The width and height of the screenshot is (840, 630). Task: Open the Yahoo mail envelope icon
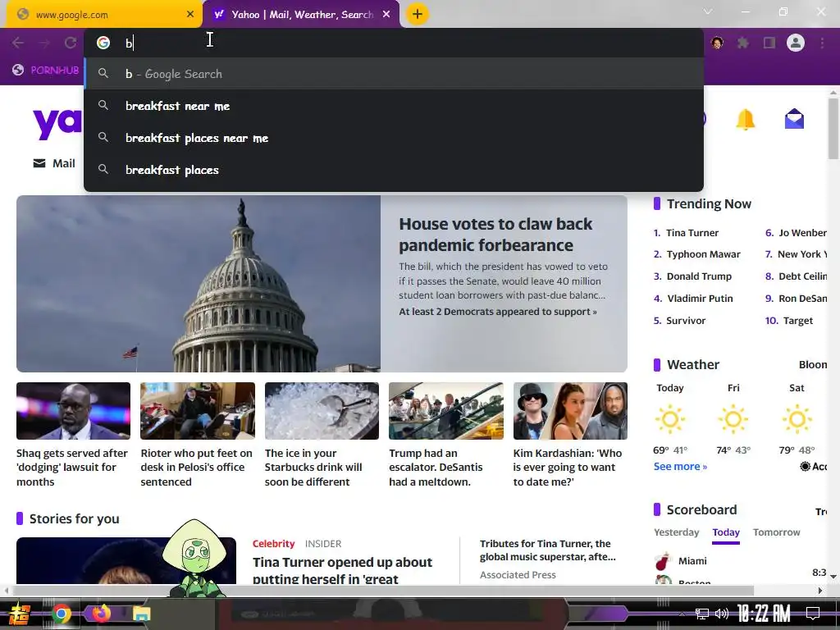(794, 119)
